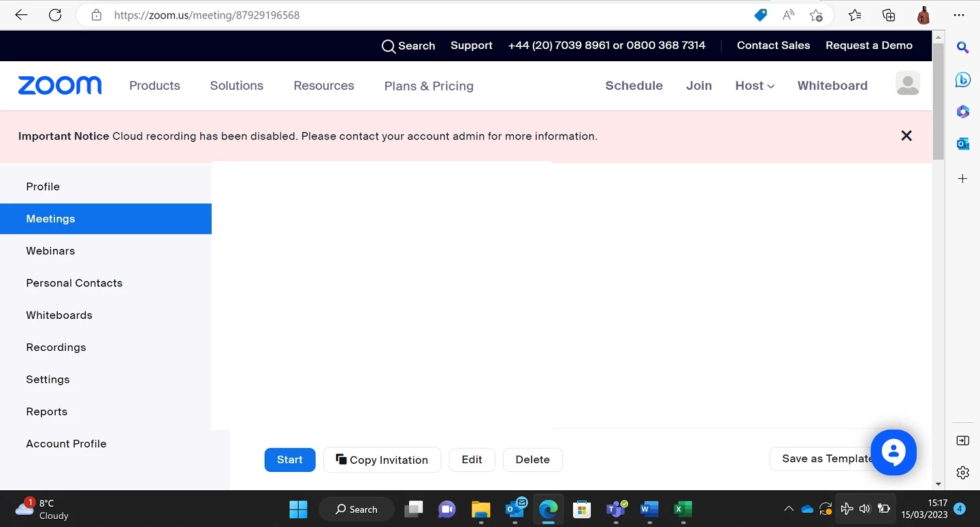Edit the meeting
This screenshot has width=980, height=527.
(x=472, y=460)
